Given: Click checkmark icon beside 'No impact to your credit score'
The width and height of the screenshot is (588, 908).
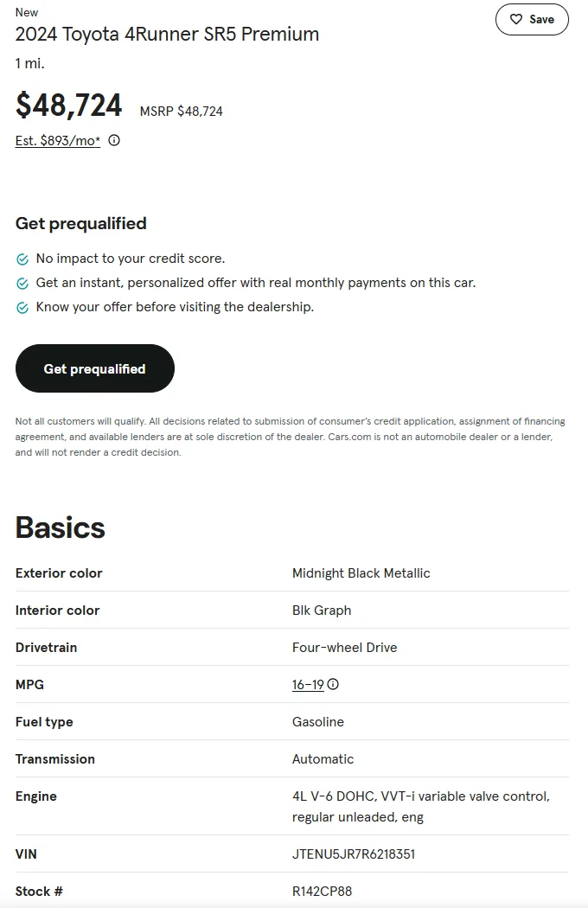Looking at the screenshot, I should coord(22,259).
